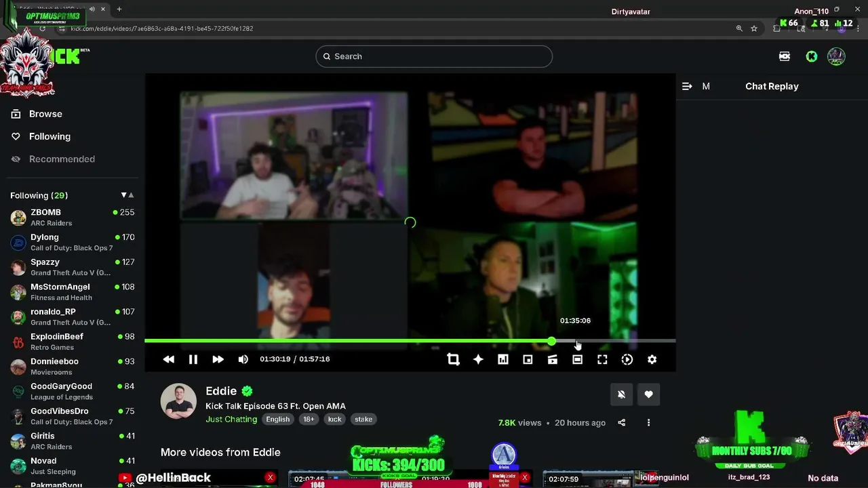The image size is (868, 488).
Task: Click the header icon left of the green K
Action: tap(785, 56)
